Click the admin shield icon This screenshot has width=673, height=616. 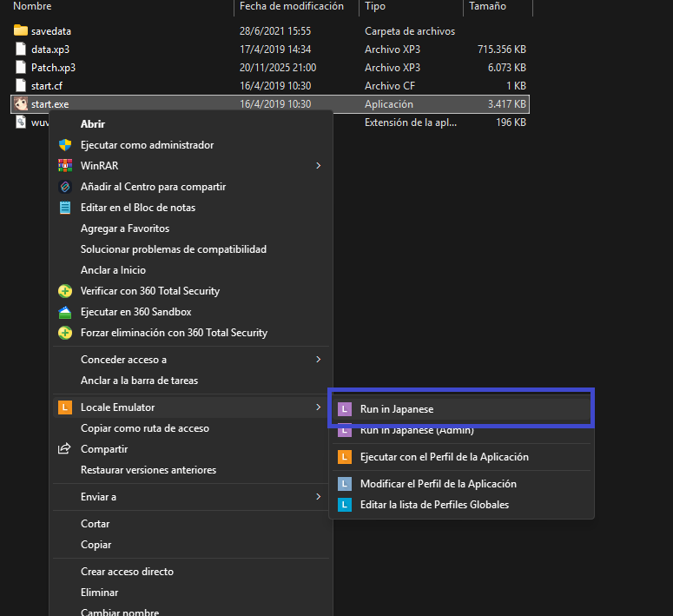click(64, 145)
